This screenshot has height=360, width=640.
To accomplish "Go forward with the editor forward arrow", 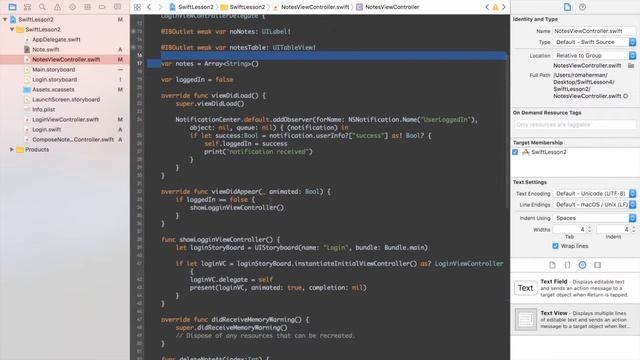I will click(x=160, y=7).
